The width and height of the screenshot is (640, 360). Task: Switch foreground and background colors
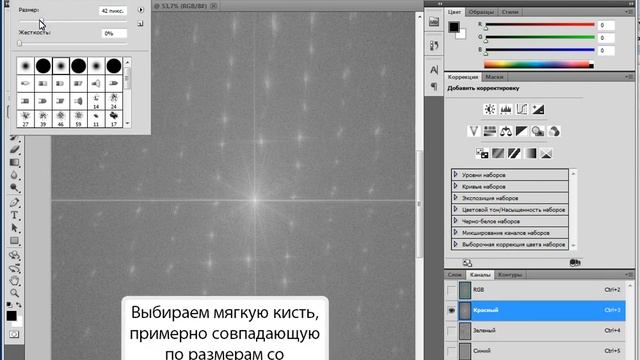[19, 304]
